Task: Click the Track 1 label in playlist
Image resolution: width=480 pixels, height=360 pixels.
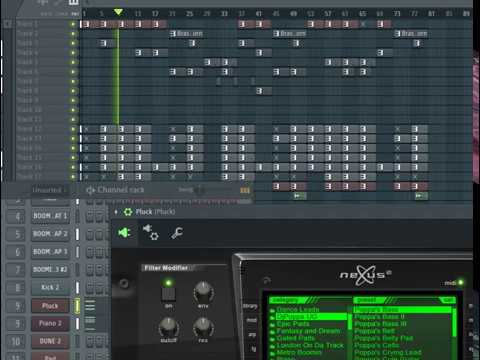Action: (x=27, y=24)
